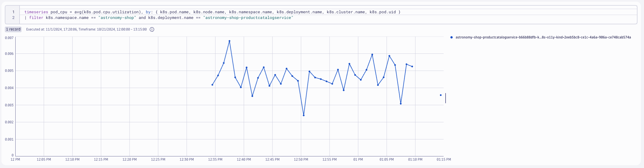Click the 0.004 y-axis label

tap(9, 88)
